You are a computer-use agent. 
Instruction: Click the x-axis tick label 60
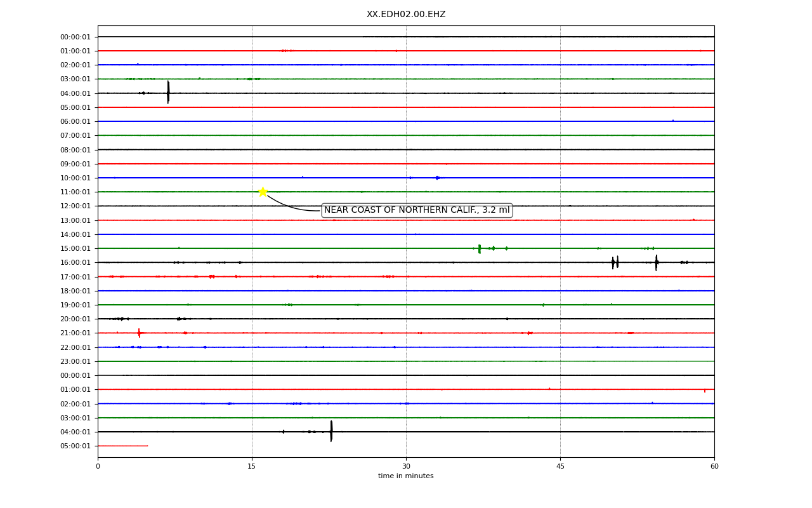[x=714, y=467]
